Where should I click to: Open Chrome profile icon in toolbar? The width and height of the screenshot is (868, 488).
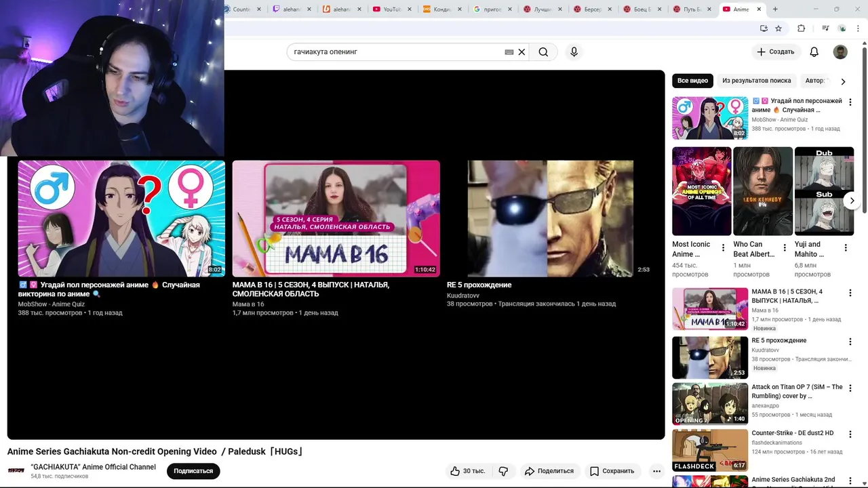pos(842,28)
